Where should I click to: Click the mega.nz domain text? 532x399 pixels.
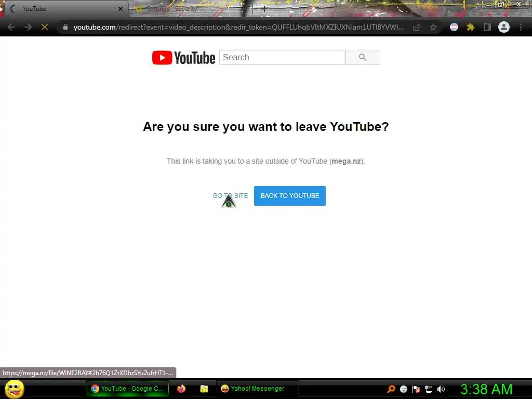point(346,161)
